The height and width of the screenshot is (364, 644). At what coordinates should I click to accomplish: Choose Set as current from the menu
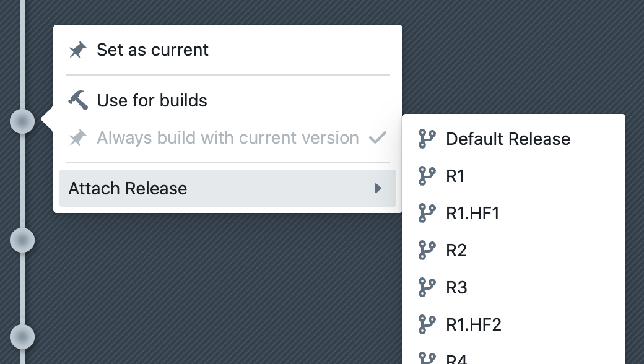[152, 50]
